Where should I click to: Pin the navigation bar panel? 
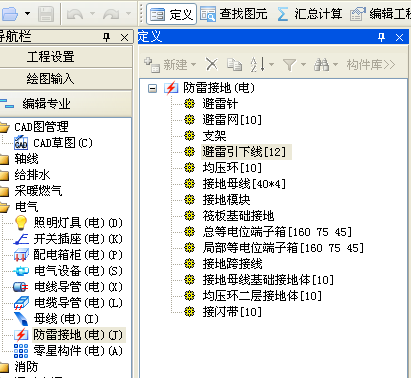click(x=107, y=37)
